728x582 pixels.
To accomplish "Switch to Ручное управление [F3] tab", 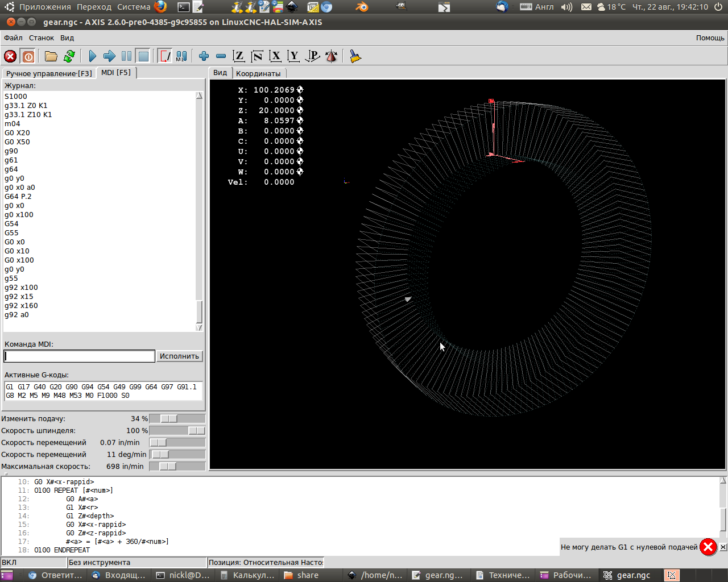I will click(49, 73).
